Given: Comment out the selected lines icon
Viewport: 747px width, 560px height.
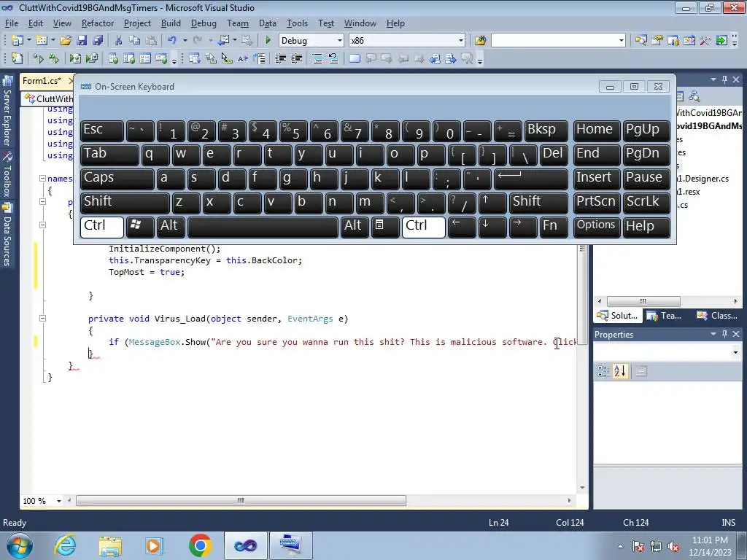Looking at the screenshot, I should pos(317,58).
